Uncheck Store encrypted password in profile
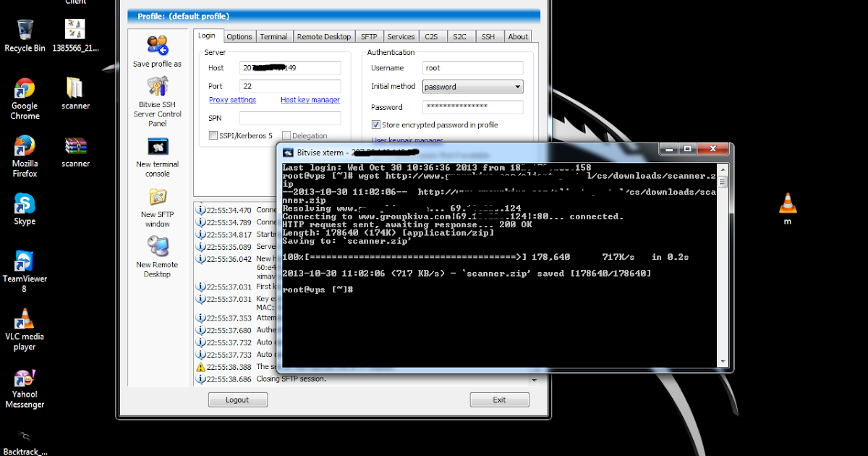 click(x=375, y=124)
